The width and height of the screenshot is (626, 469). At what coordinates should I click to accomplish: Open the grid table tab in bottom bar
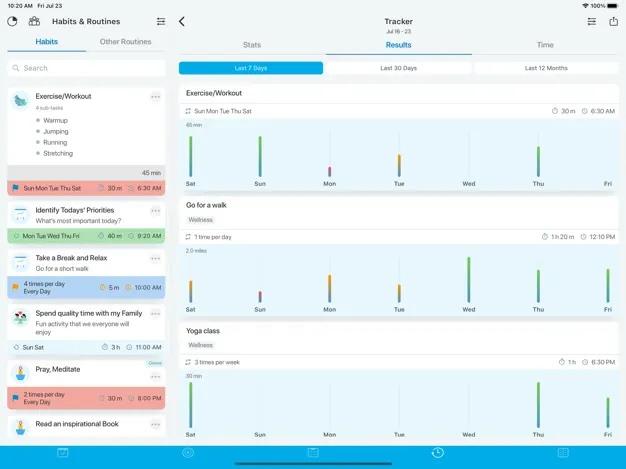coord(563,452)
